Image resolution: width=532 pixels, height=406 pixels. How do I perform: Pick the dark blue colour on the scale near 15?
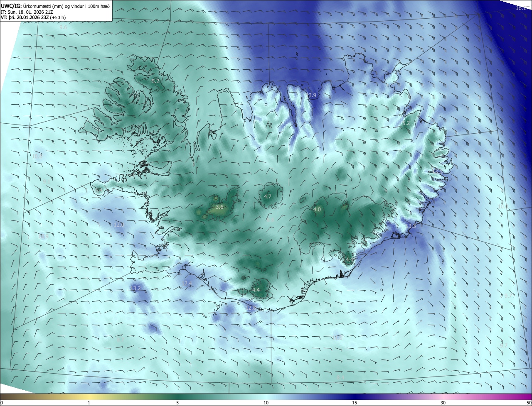pos(355,396)
